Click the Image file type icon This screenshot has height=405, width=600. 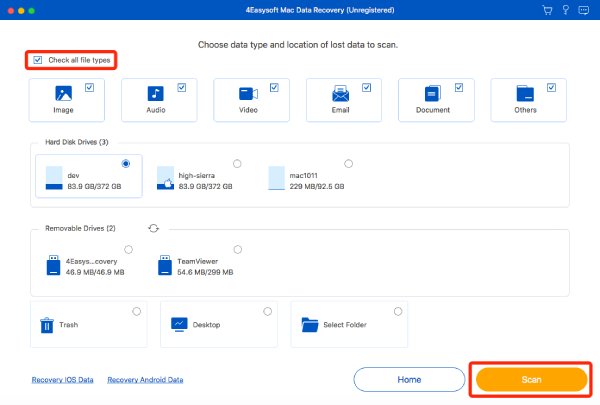(64, 93)
